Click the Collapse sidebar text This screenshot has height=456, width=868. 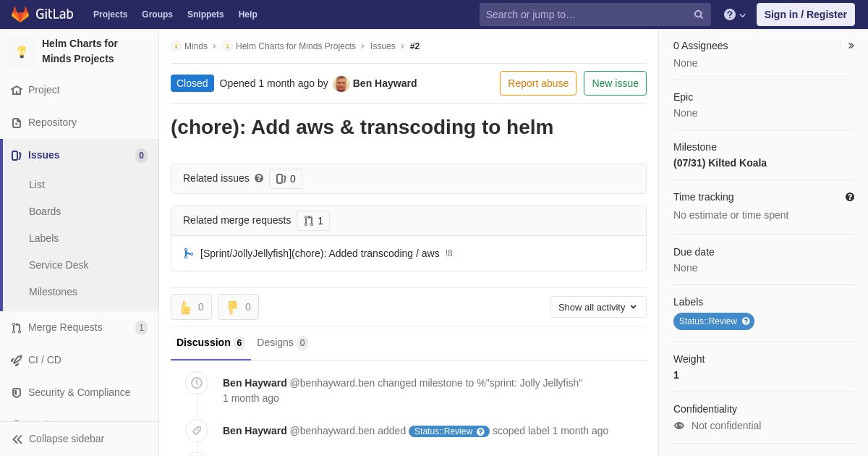(67, 439)
